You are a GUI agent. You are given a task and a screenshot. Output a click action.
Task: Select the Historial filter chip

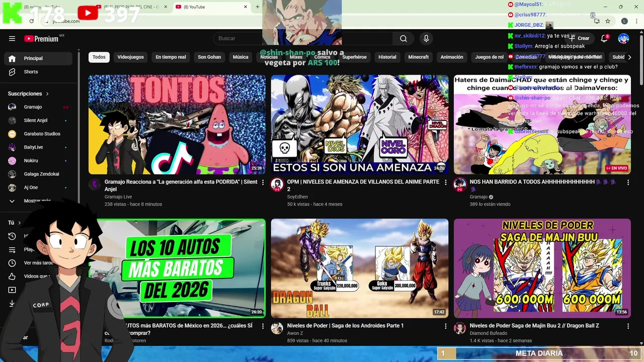(387, 57)
